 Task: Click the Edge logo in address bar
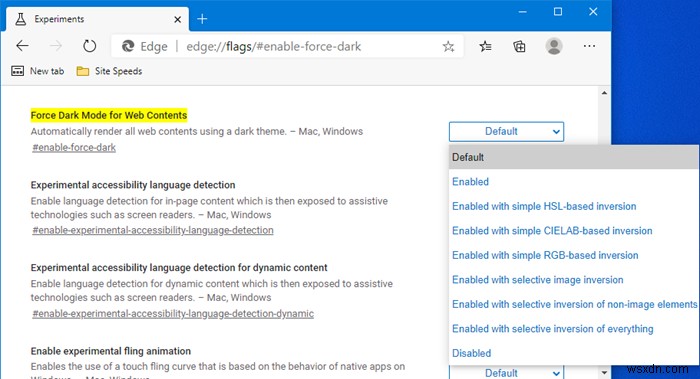[x=128, y=46]
